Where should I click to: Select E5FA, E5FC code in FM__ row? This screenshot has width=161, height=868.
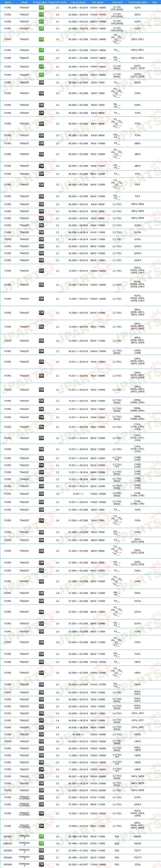click(137, 58)
